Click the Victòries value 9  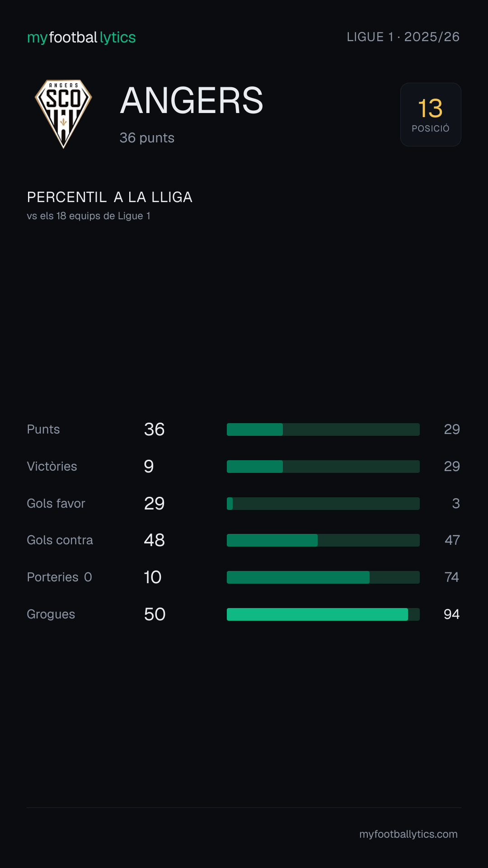(x=149, y=467)
